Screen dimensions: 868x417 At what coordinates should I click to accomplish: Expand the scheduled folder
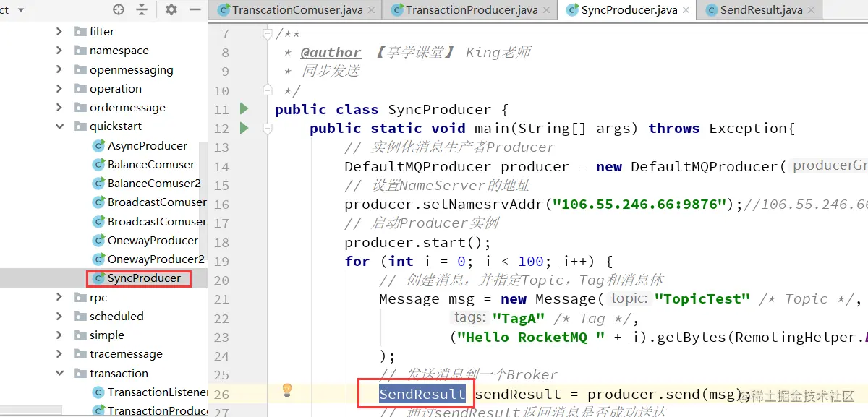point(59,316)
